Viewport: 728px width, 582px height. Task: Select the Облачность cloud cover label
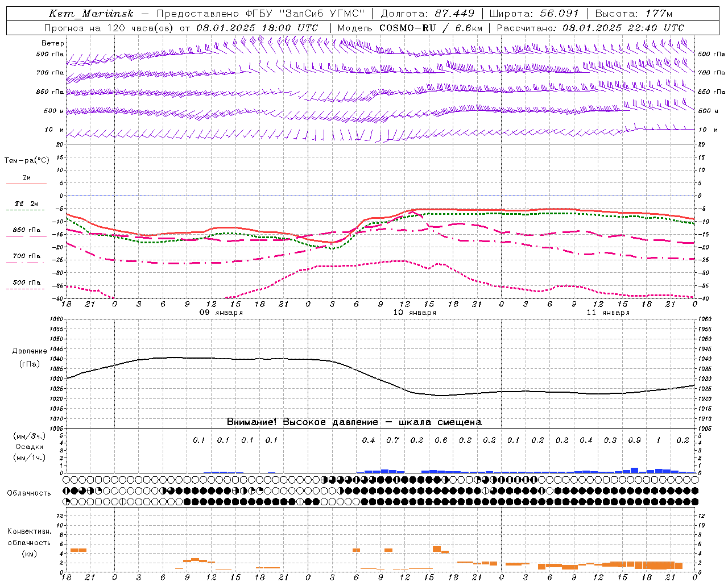click(29, 493)
